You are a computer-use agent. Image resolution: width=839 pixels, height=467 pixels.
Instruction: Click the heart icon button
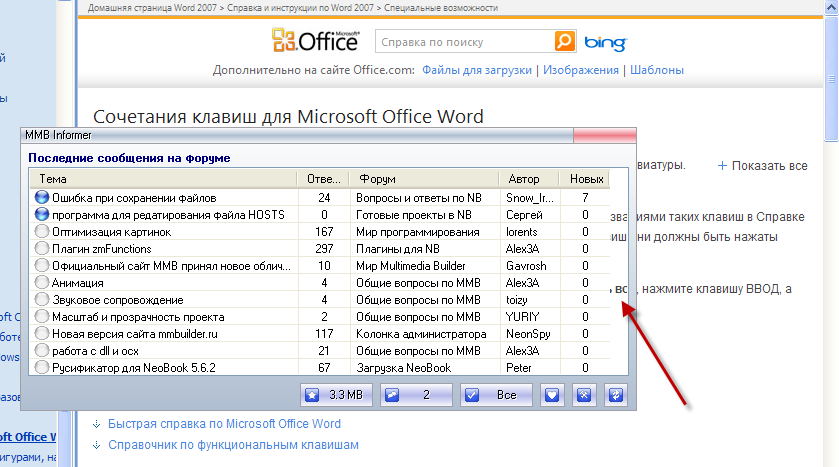552,395
